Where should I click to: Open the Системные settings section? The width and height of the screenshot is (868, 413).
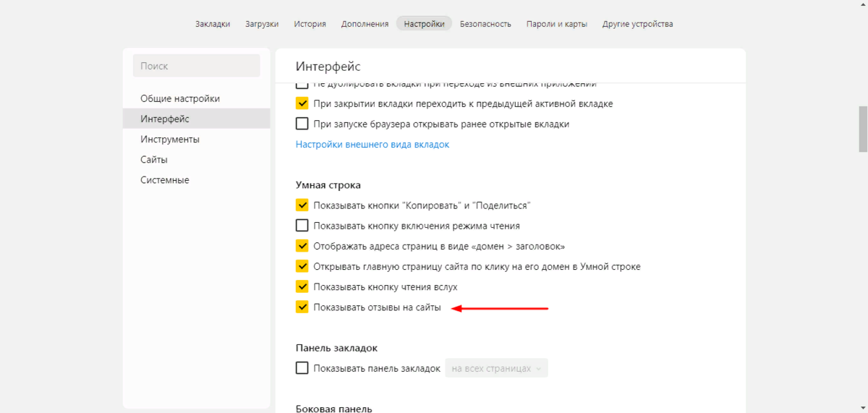pos(165,179)
